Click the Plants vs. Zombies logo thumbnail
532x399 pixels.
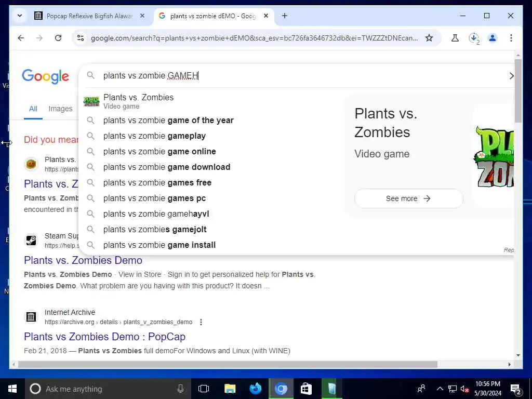pos(494,157)
